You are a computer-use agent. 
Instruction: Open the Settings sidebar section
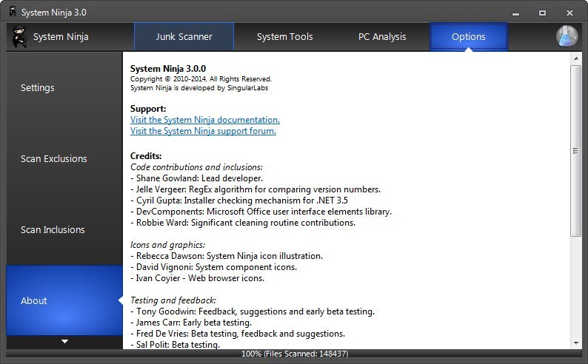(64, 87)
